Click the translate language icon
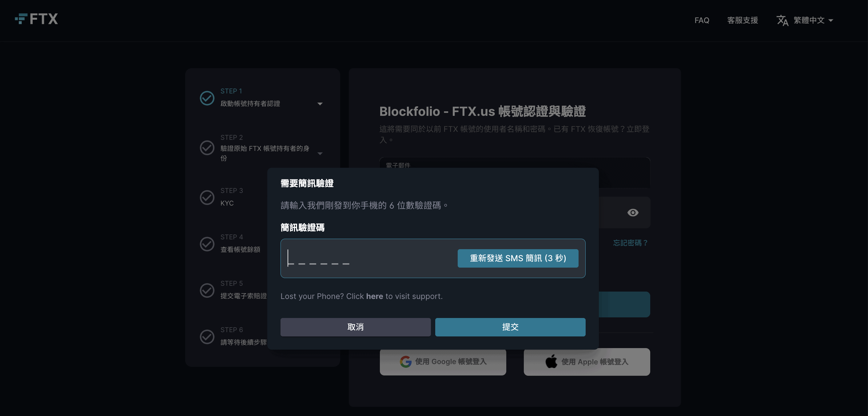This screenshot has width=868, height=416. tap(782, 20)
